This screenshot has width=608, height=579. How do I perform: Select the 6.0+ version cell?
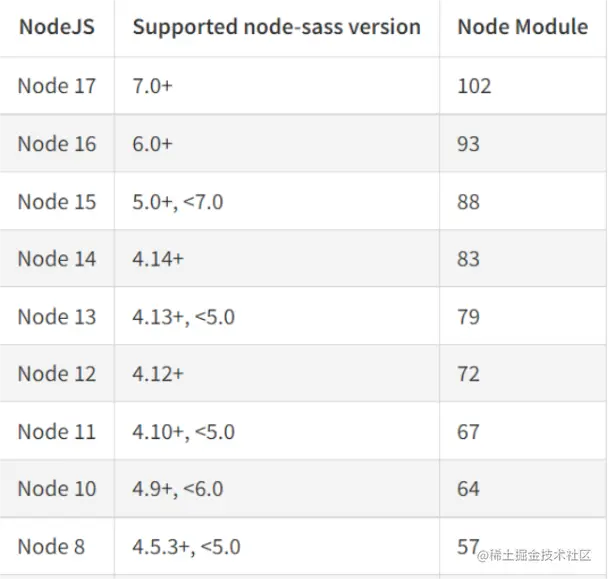point(152,144)
